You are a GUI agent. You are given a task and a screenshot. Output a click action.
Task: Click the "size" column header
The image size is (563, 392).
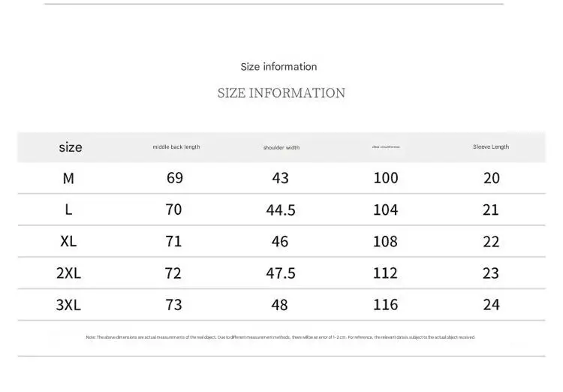pyautogui.click(x=71, y=147)
